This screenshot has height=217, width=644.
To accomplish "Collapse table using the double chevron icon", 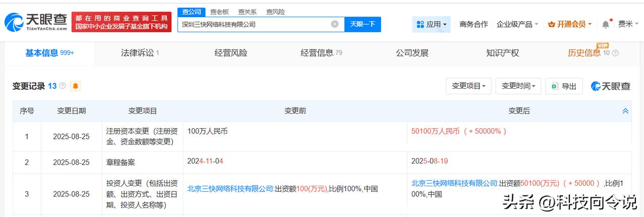I will pos(625,111).
